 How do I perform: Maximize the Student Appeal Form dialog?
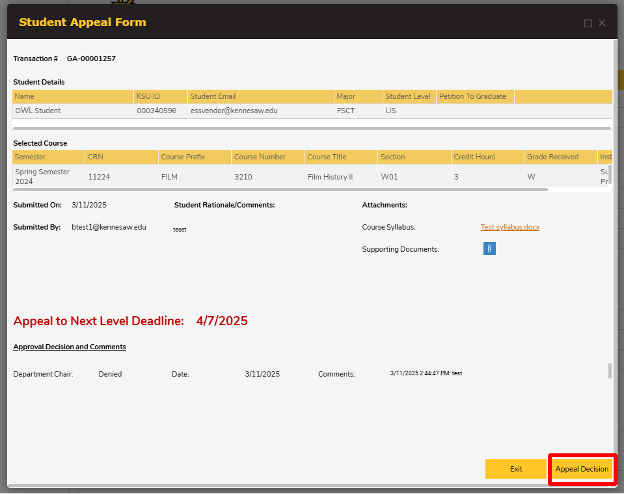[x=588, y=22]
